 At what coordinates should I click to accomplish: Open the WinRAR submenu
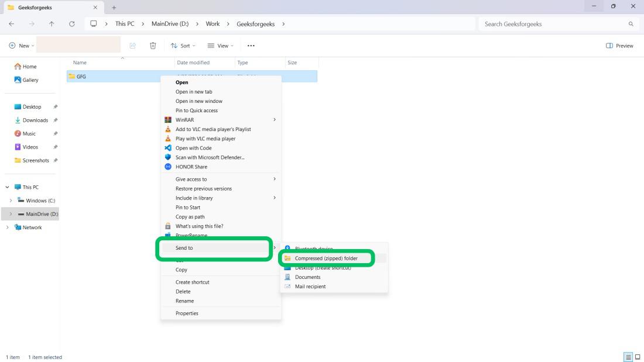pos(221,120)
